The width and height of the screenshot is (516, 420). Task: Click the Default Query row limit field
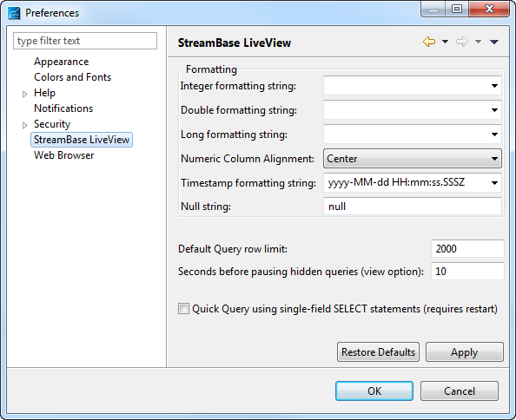(x=467, y=249)
